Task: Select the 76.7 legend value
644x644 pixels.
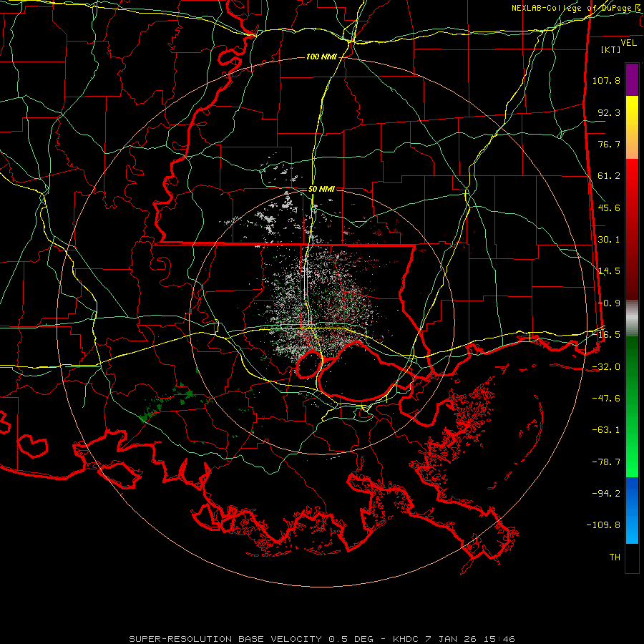Action: click(x=609, y=144)
